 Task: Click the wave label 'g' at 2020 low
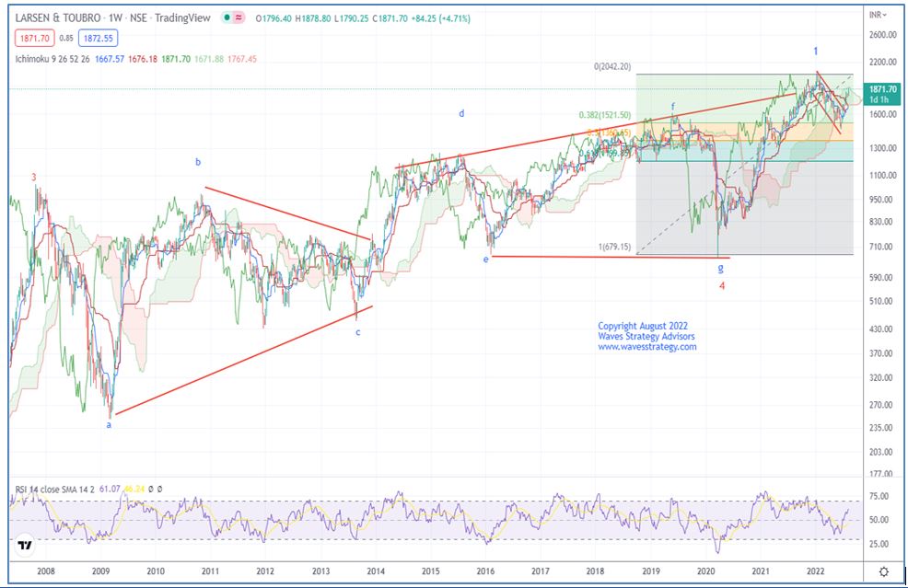coord(720,268)
